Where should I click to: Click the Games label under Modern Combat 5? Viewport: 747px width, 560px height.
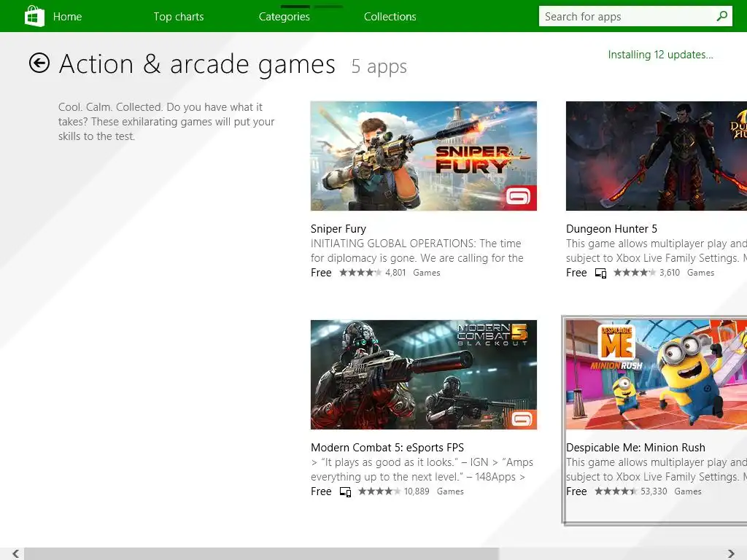click(x=450, y=491)
